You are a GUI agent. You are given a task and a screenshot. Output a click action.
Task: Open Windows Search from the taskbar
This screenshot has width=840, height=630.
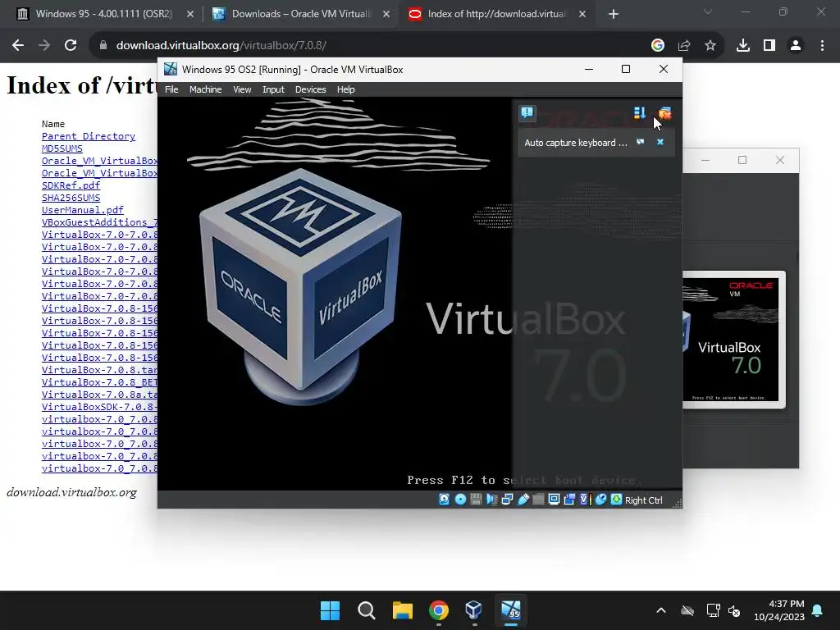[367, 610]
